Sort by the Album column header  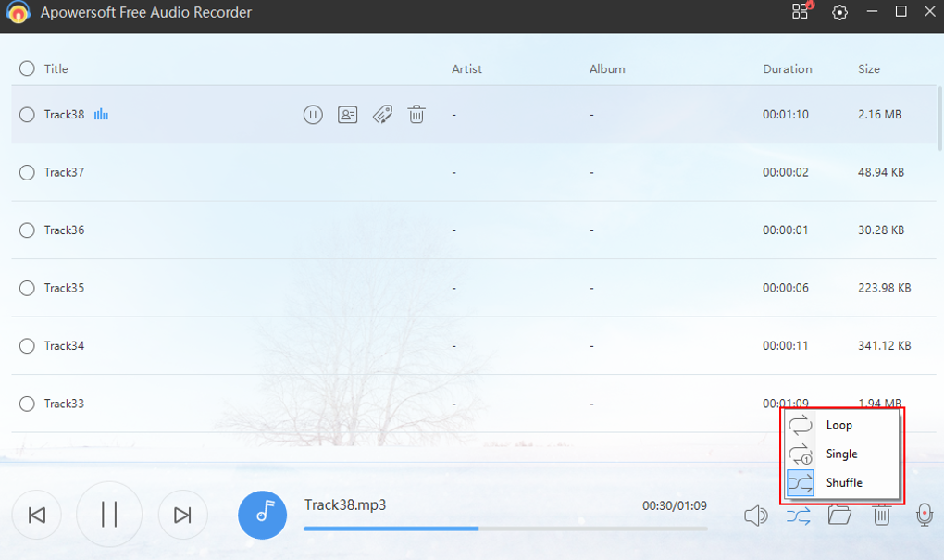607,68
